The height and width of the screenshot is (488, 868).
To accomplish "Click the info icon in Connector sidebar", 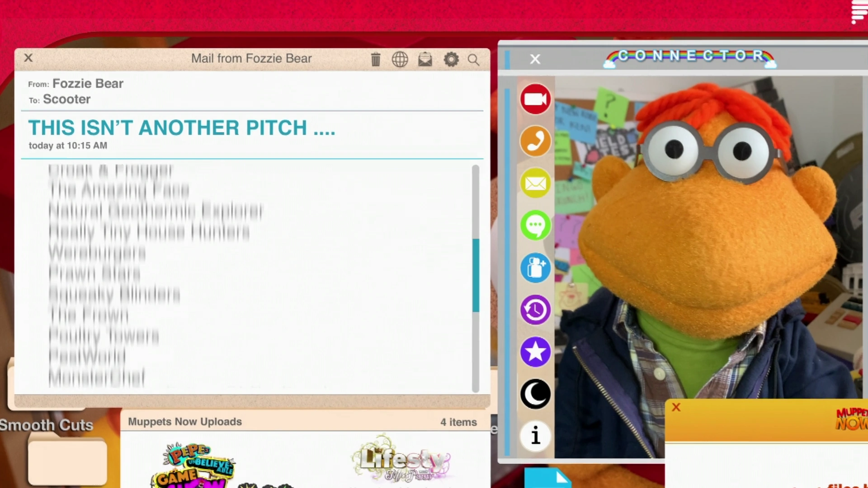I will point(535,436).
